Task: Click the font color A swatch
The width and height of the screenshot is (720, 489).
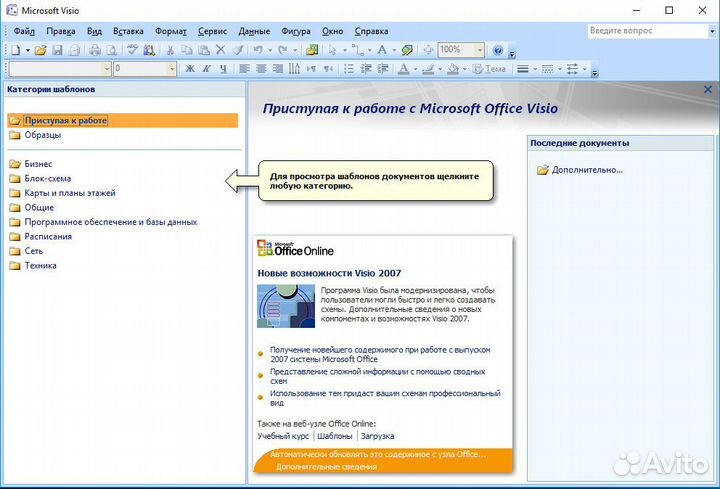Action: click(404, 69)
